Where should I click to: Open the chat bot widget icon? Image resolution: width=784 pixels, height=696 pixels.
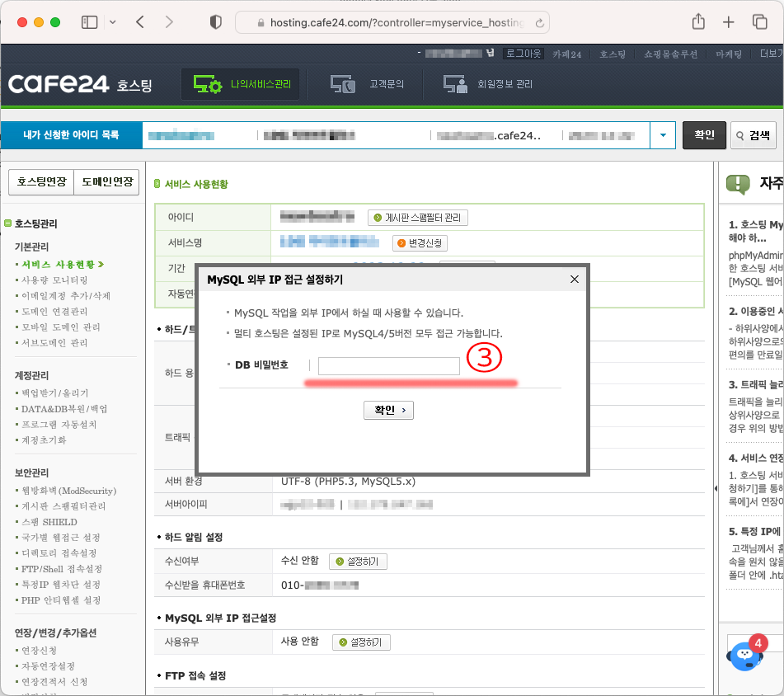pyautogui.click(x=744, y=655)
